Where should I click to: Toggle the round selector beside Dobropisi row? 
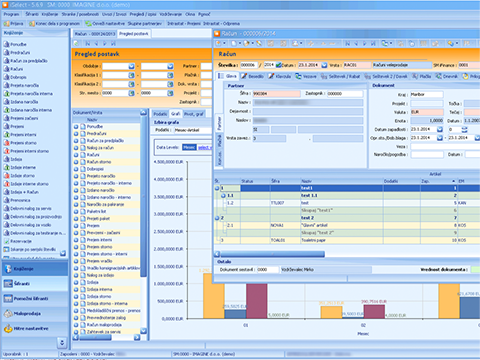(76, 169)
